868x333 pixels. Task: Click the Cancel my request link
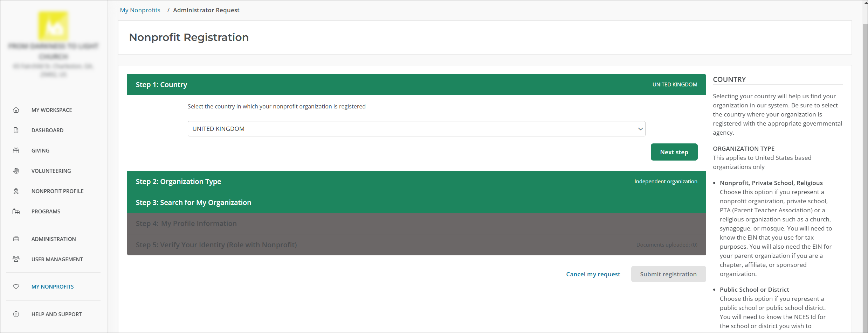pos(593,274)
